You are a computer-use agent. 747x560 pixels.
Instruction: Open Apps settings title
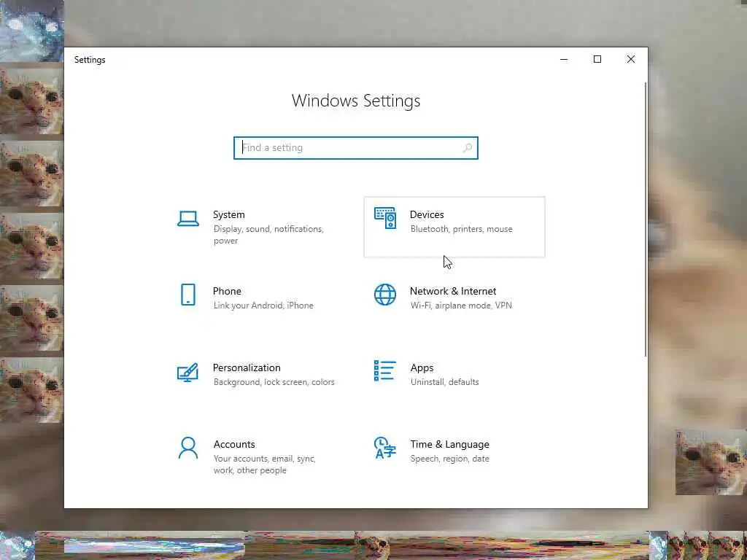point(422,368)
